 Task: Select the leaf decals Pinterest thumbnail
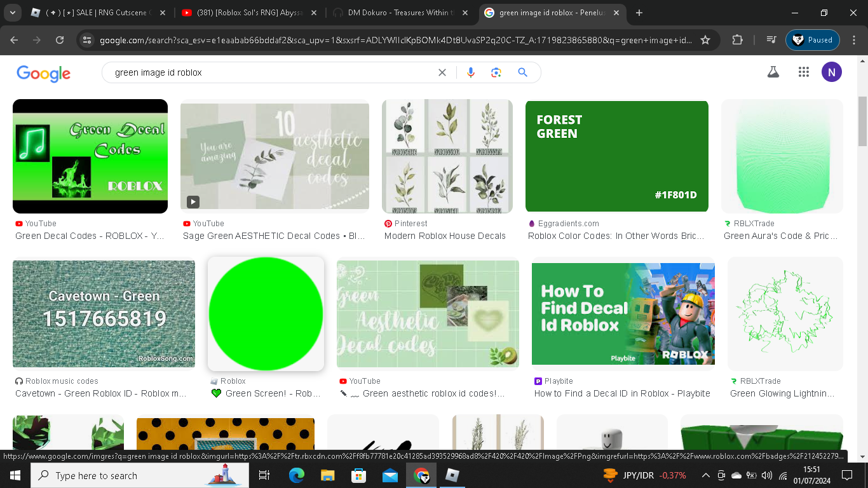447,156
